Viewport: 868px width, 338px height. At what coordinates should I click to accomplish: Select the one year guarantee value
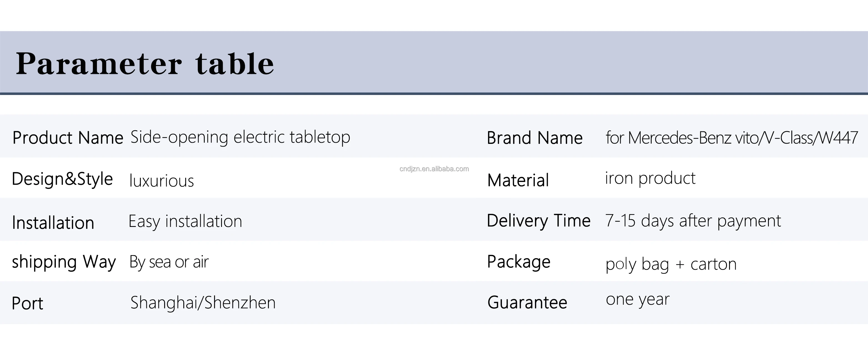[637, 300]
